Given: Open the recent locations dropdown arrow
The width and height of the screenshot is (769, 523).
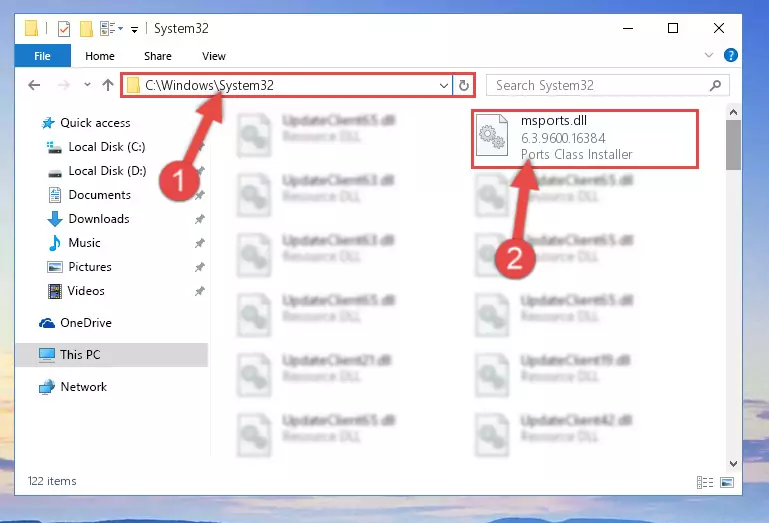Looking at the screenshot, I should [x=87, y=84].
